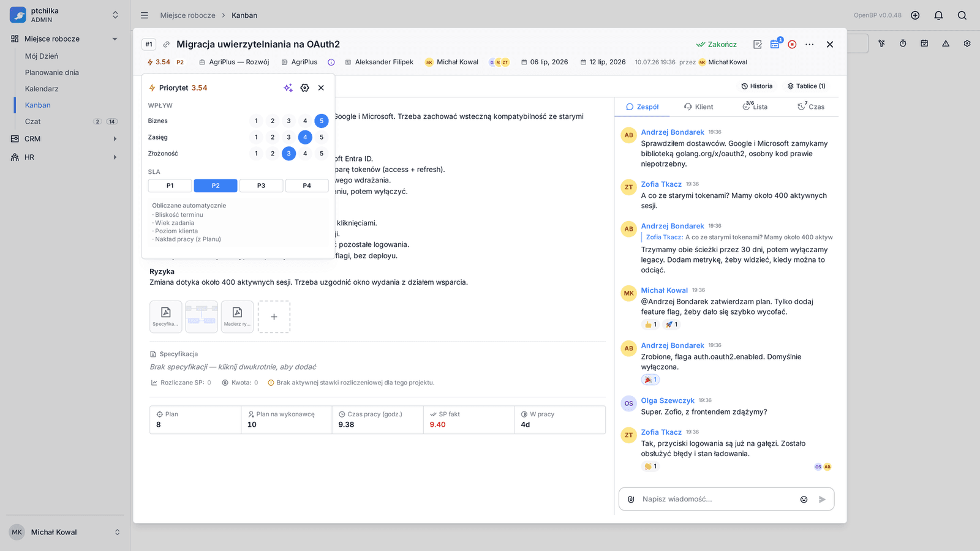Click the Miejsce robocze breadcrumb link
Screen dimensions: 980x551
coord(187,15)
